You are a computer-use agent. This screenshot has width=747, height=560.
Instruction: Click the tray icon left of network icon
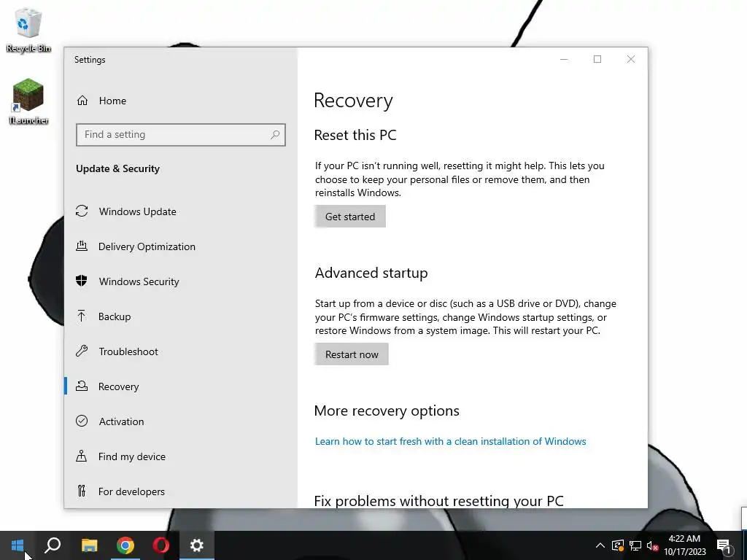[x=618, y=545]
